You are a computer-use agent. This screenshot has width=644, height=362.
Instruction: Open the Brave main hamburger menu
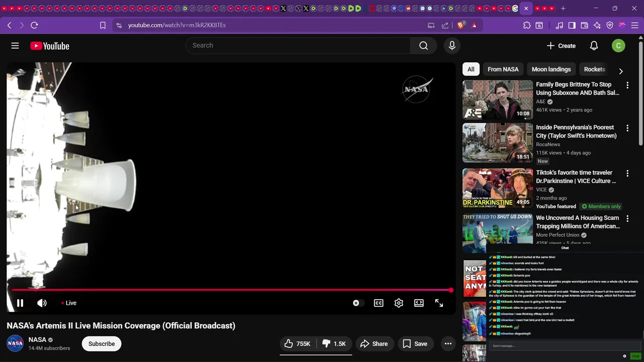[x=635, y=25]
